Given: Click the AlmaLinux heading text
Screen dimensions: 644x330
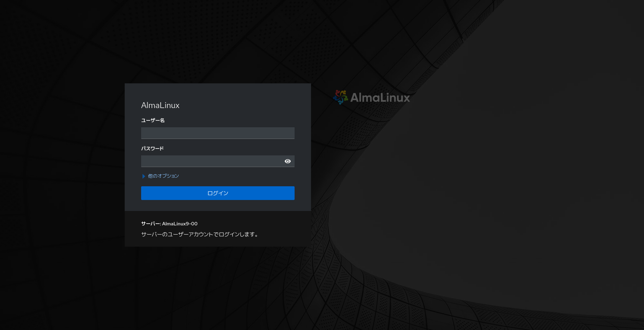Looking at the screenshot, I should (x=160, y=105).
